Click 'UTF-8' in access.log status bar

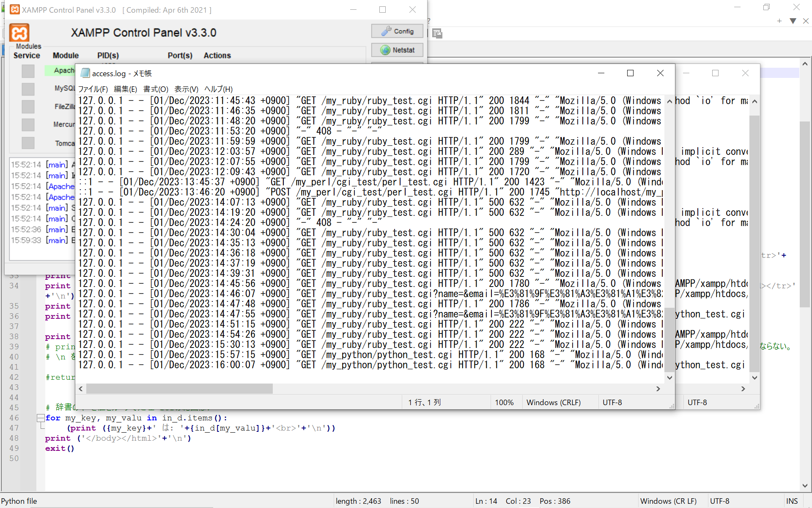pos(612,403)
